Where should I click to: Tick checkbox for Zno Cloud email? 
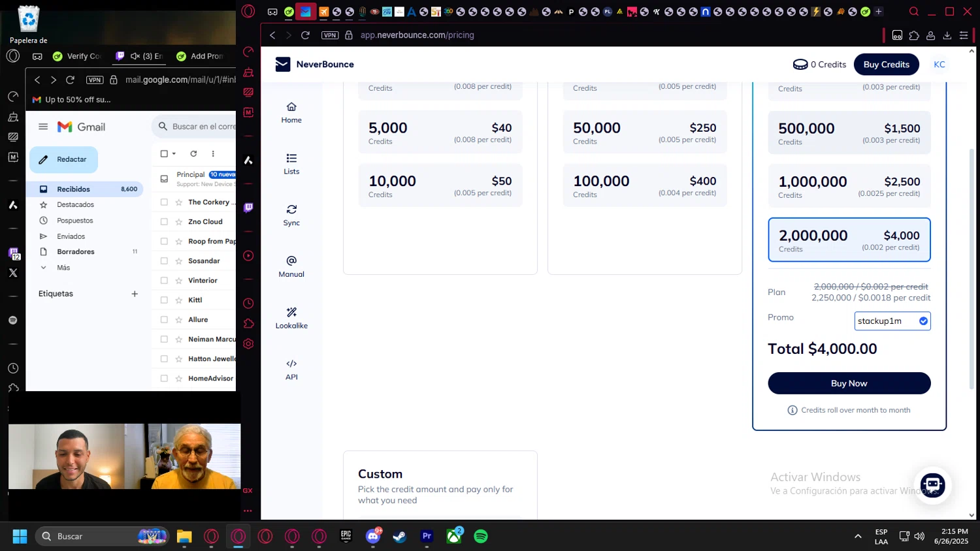164,222
